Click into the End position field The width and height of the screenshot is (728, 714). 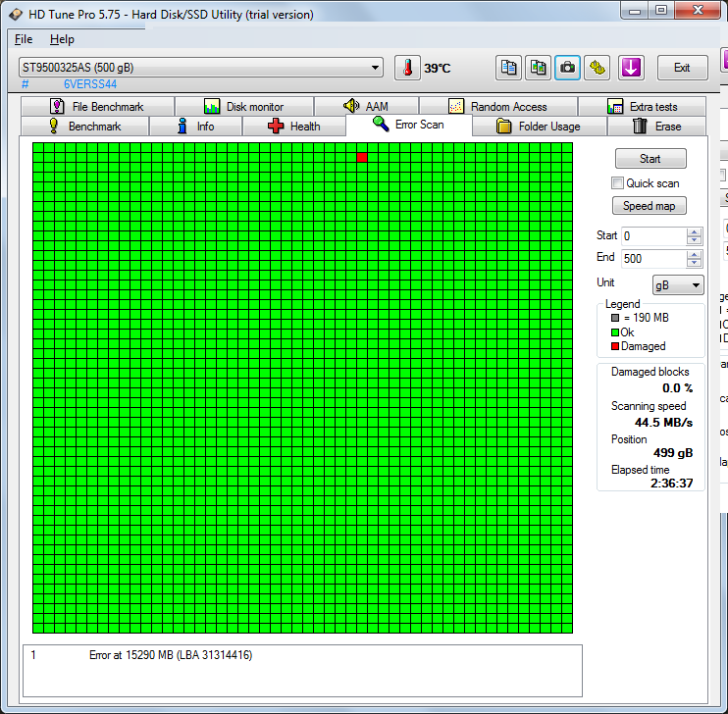tap(653, 259)
